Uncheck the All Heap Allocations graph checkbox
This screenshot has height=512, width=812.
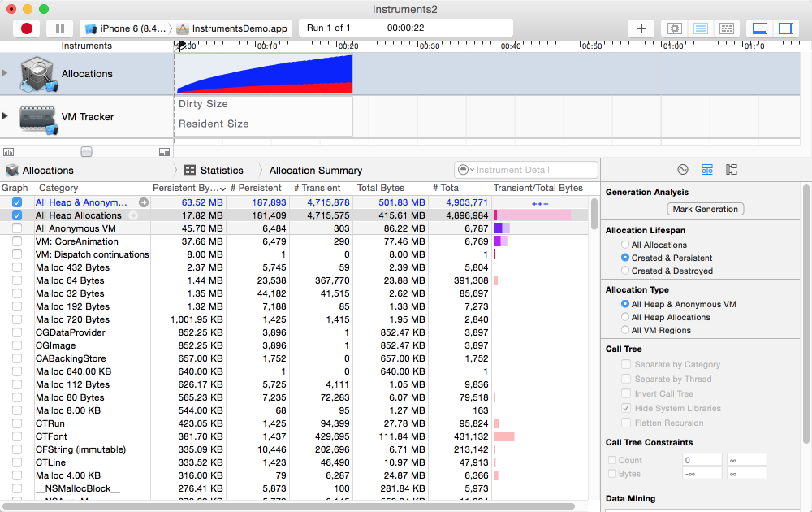(x=17, y=215)
